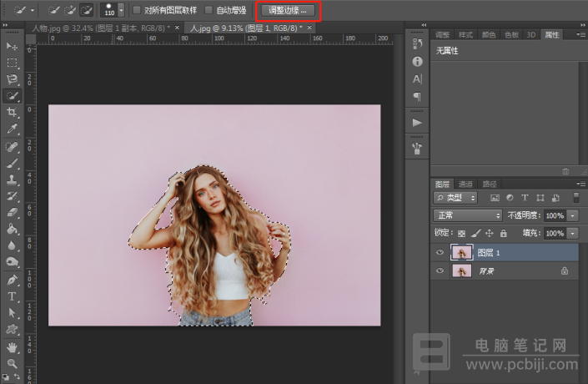Open Layers panel flyout menu

580,184
